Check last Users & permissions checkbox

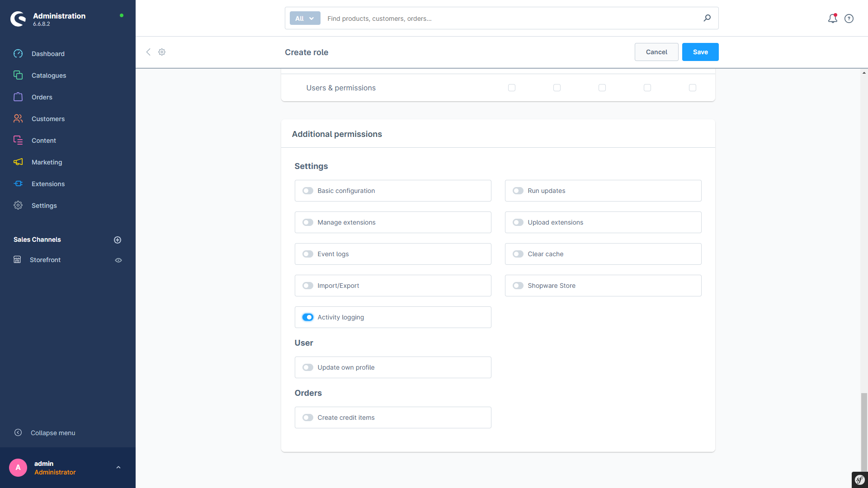pyautogui.click(x=693, y=88)
